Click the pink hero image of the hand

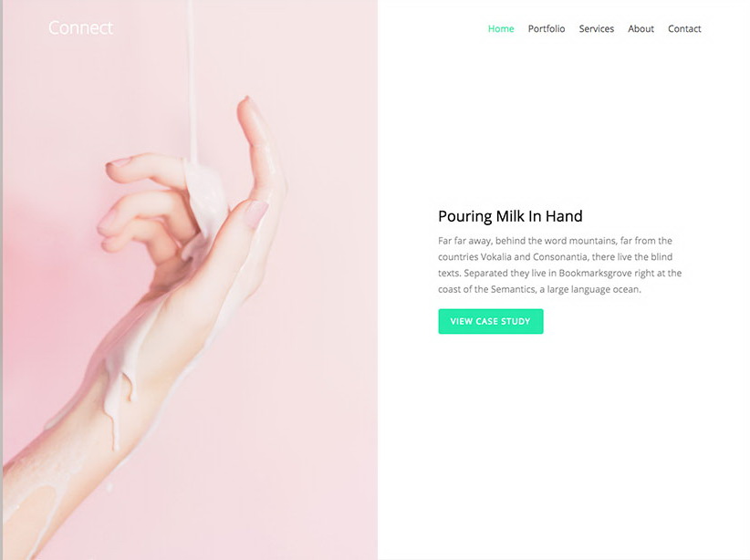(191, 280)
